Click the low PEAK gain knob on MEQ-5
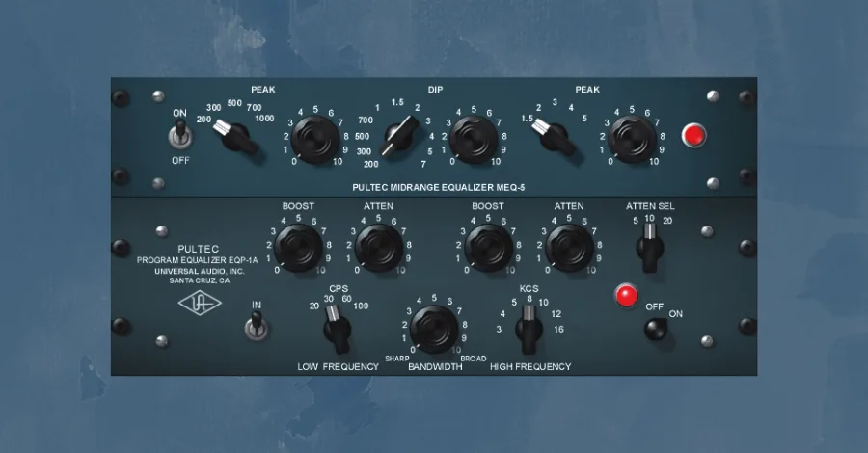The height and width of the screenshot is (453, 868). [x=315, y=138]
